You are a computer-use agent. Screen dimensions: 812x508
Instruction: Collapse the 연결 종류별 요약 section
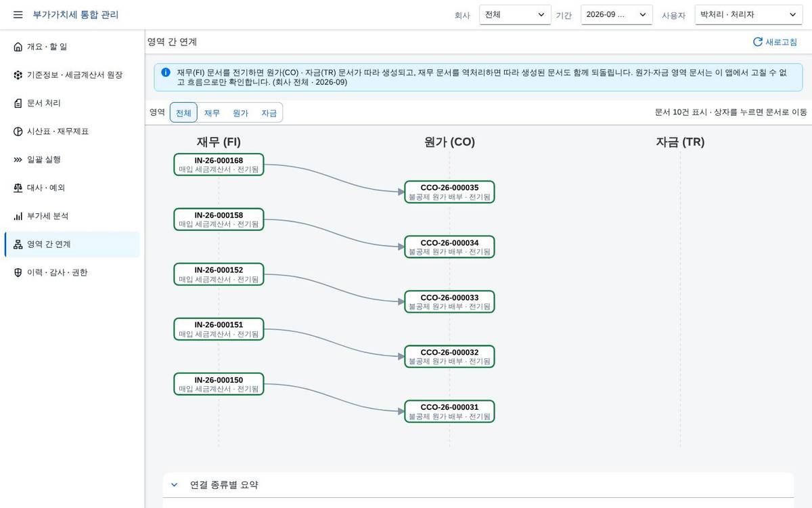point(174,485)
